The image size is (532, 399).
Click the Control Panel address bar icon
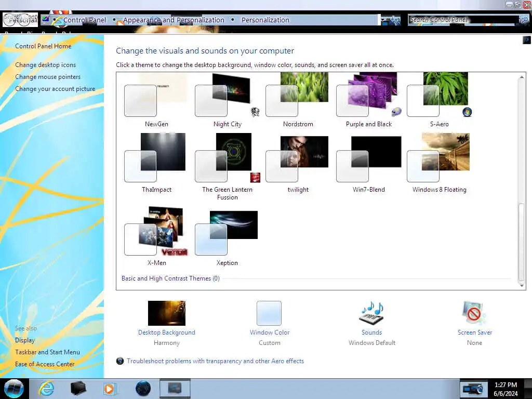(x=46, y=20)
